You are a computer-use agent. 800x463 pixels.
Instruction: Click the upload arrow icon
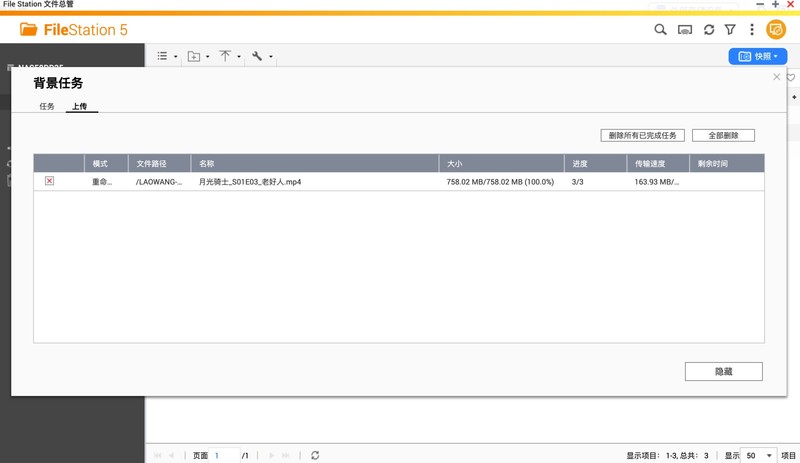[225, 56]
